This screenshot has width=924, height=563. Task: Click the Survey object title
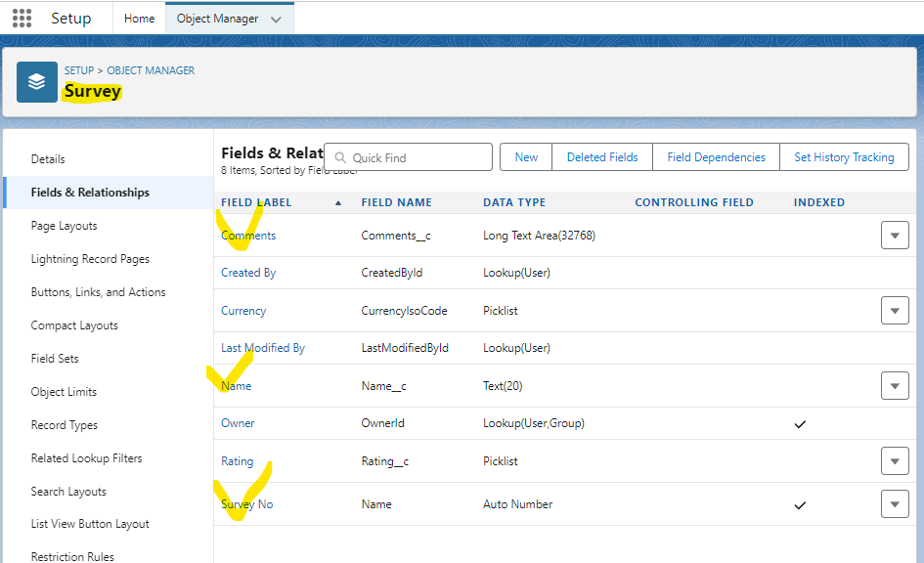pos(93,91)
